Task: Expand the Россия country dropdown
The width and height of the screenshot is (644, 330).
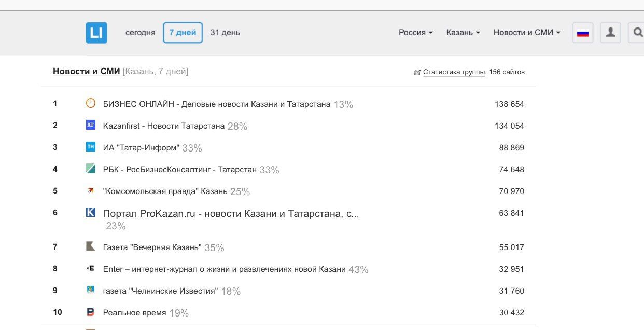Action: pyautogui.click(x=415, y=33)
